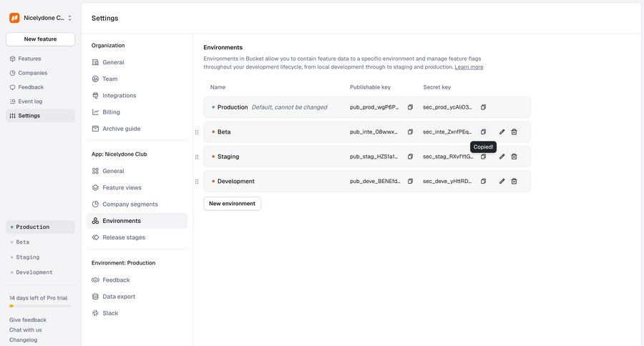
Task: Switch to Staging environment in sidebar
Action: (x=40, y=257)
